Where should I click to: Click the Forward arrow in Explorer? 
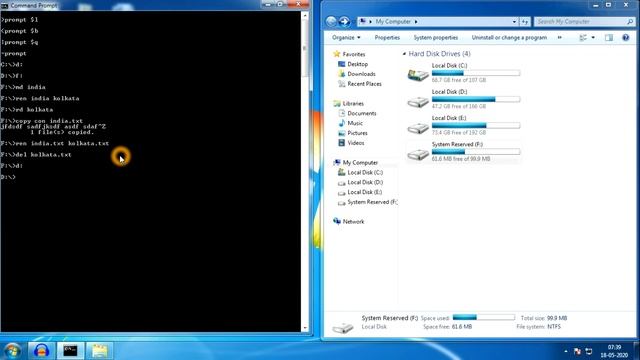coord(344,22)
